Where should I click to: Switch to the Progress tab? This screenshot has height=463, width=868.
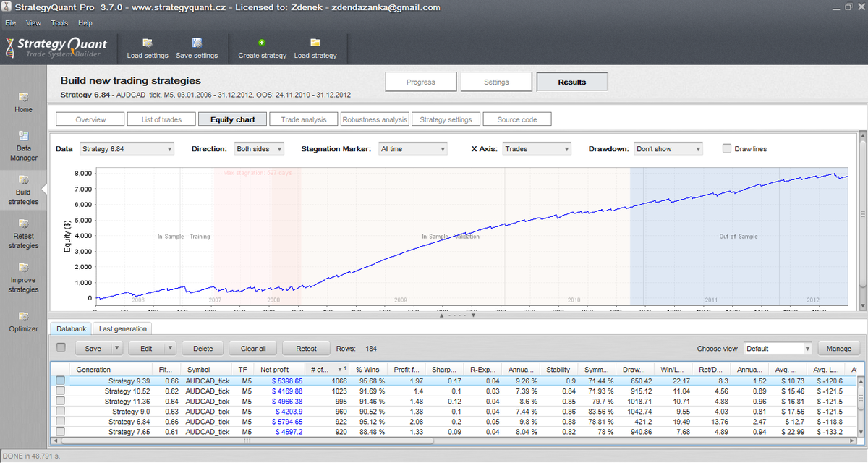(x=421, y=82)
